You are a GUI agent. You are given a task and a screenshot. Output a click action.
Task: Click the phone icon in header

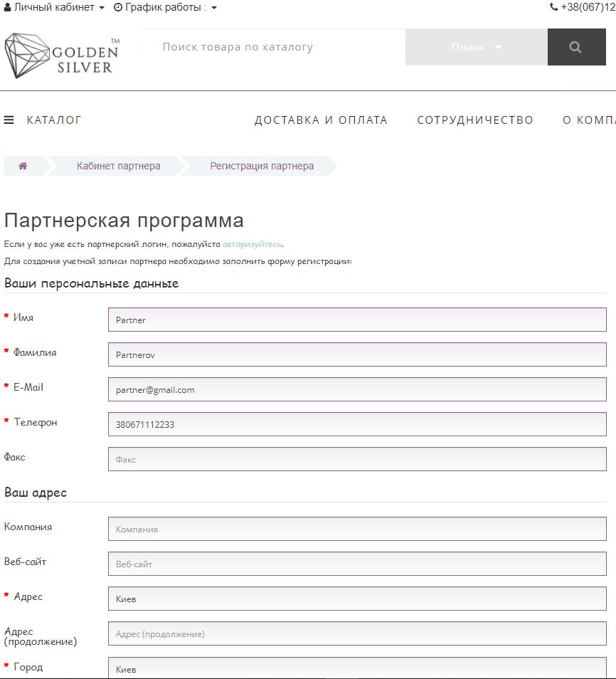(x=553, y=7)
